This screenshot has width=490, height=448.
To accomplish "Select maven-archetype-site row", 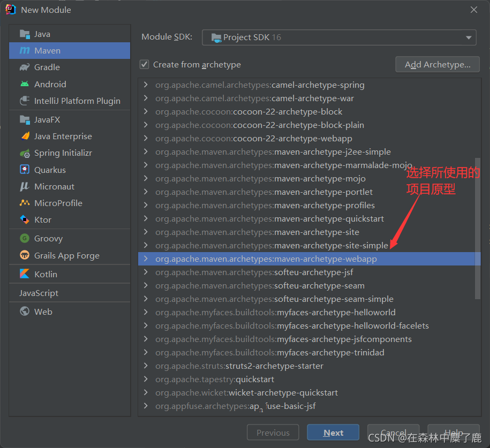I will [310, 232].
